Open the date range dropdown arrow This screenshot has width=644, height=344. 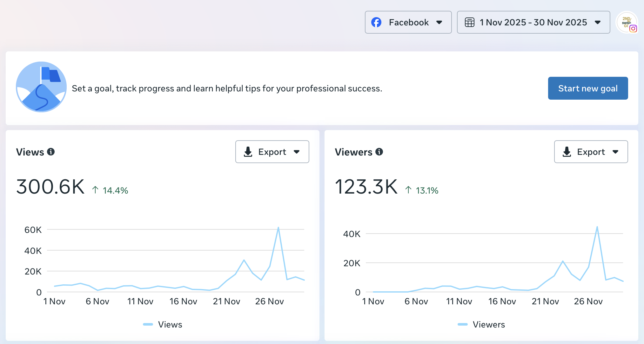point(598,22)
